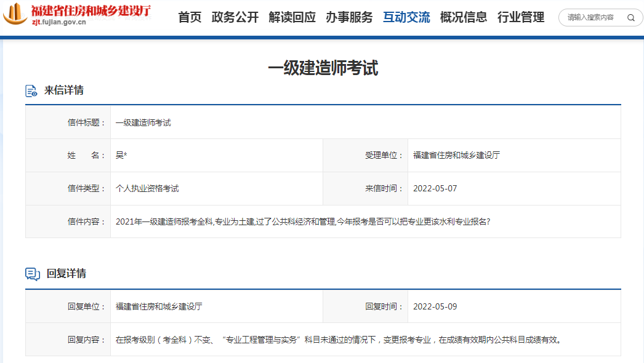The image size is (644, 363).
Task: Open the 首页 menu item
Action: 190,18
